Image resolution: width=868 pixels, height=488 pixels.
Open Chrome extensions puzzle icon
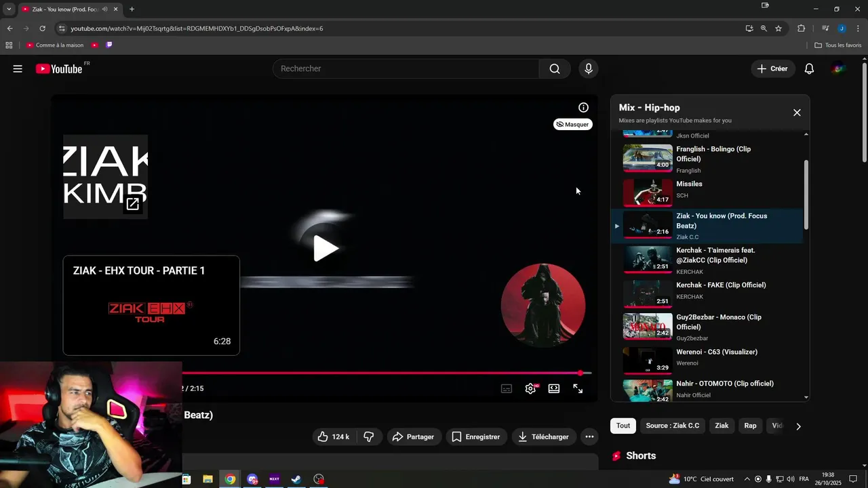click(x=801, y=28)
